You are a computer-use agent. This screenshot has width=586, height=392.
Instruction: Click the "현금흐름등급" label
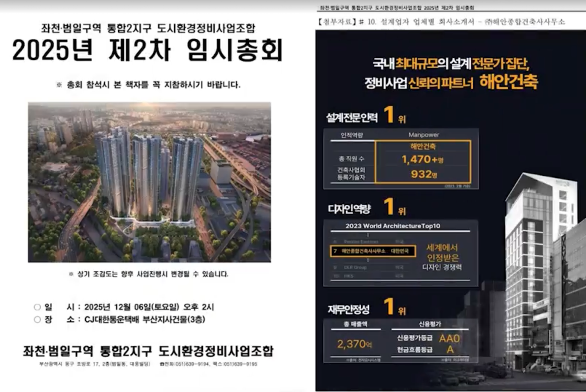point(415,349)
